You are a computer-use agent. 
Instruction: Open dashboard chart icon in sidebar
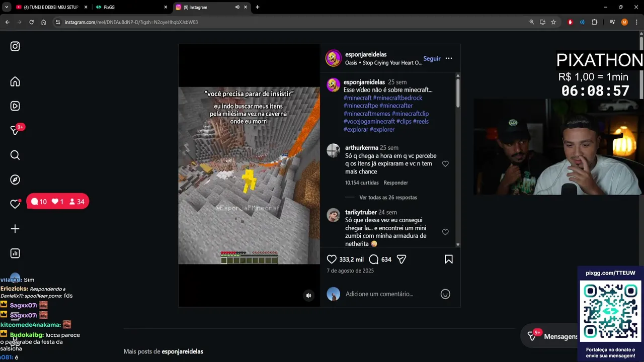(x=15, y=253)
